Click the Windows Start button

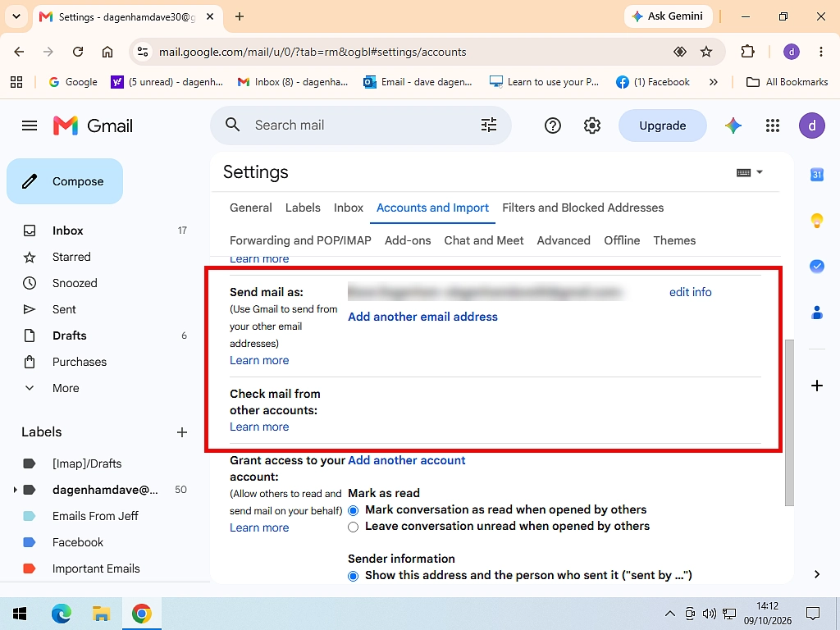[x=20, y=614]
